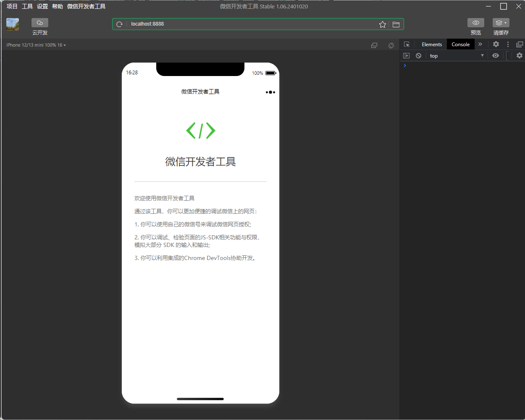Viewport: 525px width, 420px height.
Task: Undock DevTools panel icon
Action: click(520, 44)
